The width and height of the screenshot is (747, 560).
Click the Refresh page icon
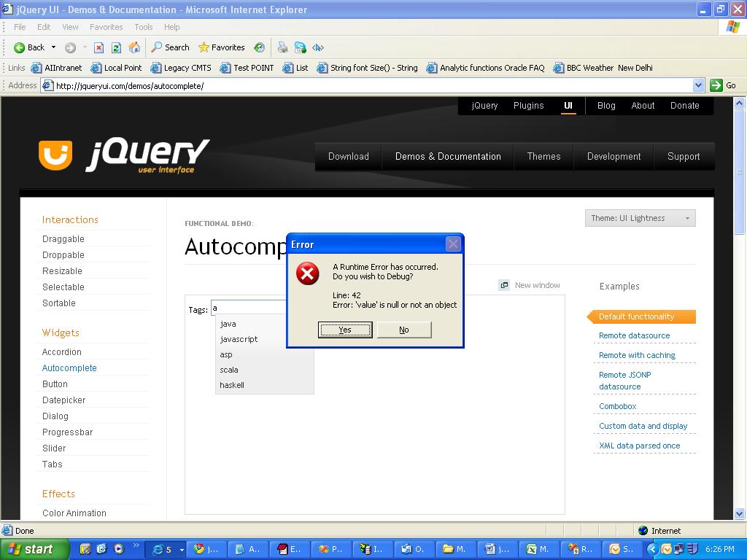coord(116,47)
